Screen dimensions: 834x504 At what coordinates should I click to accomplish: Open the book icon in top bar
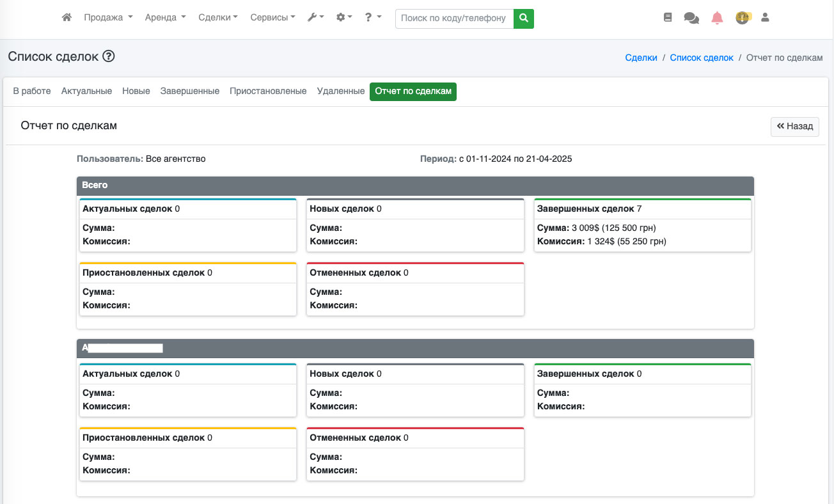point(668,18)
